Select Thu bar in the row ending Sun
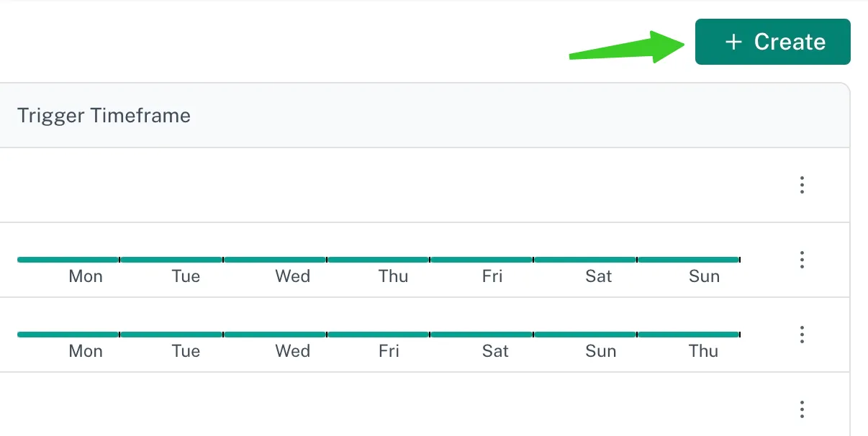Image resolution: width=868 pixels, height=436 pixels. 379,260
